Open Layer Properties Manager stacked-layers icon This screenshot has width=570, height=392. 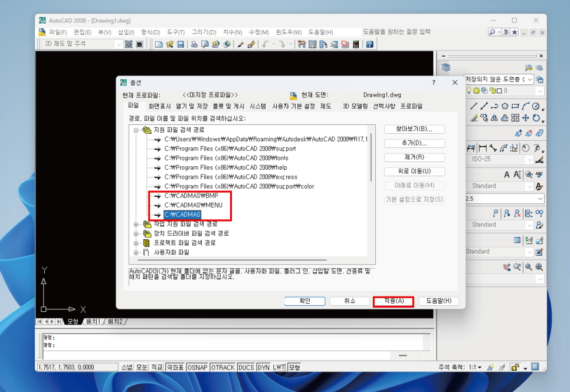445,68
